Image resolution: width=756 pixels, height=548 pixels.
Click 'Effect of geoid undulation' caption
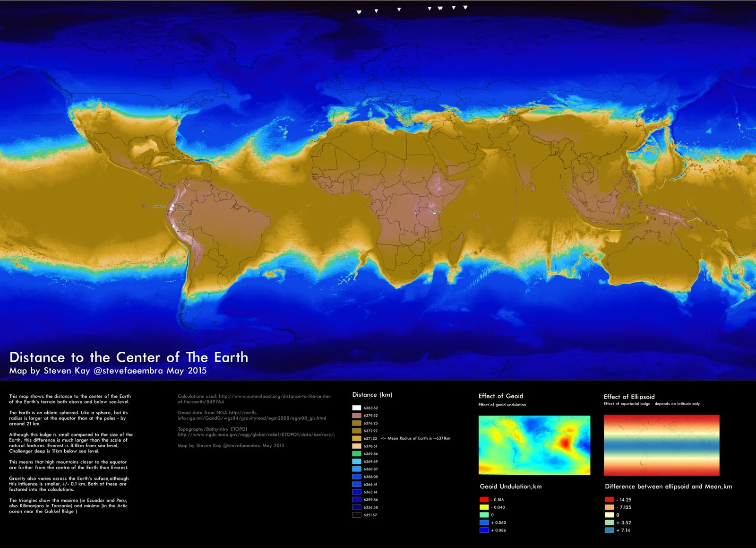click(502, 405)
